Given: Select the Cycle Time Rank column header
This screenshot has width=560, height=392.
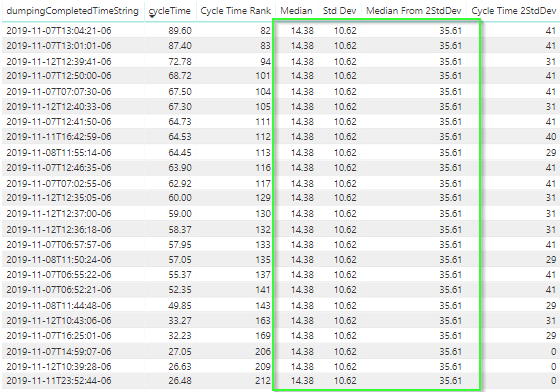Looking at the screenshot, I should coord(235,11).
